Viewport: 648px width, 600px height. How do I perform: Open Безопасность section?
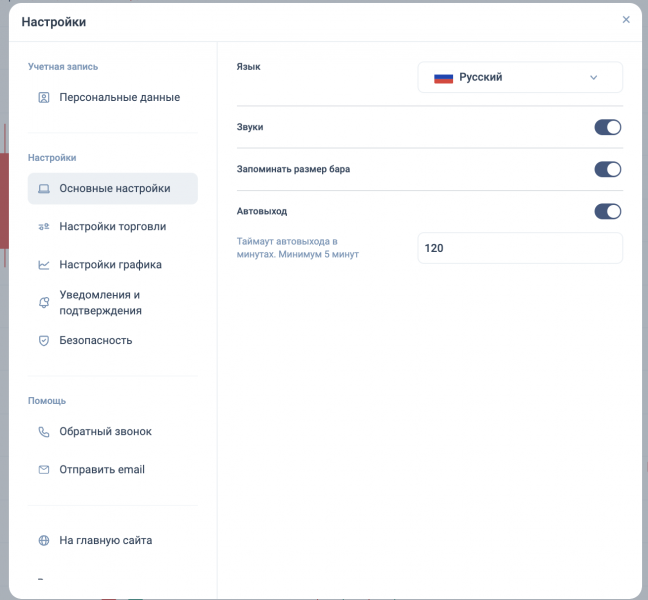[112, 340]
